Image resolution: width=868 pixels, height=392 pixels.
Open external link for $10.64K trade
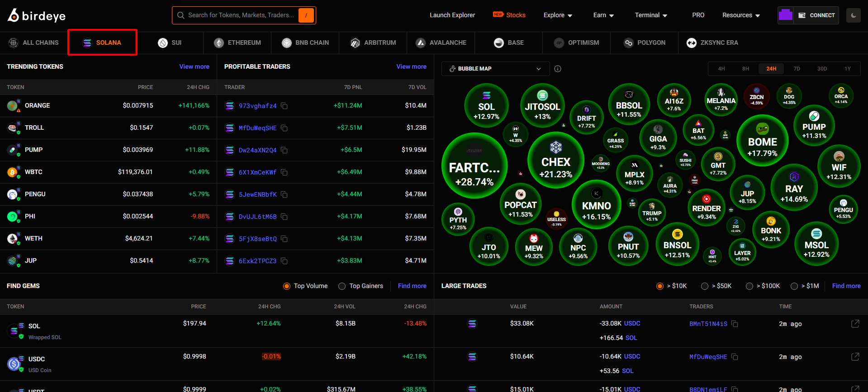855,357
